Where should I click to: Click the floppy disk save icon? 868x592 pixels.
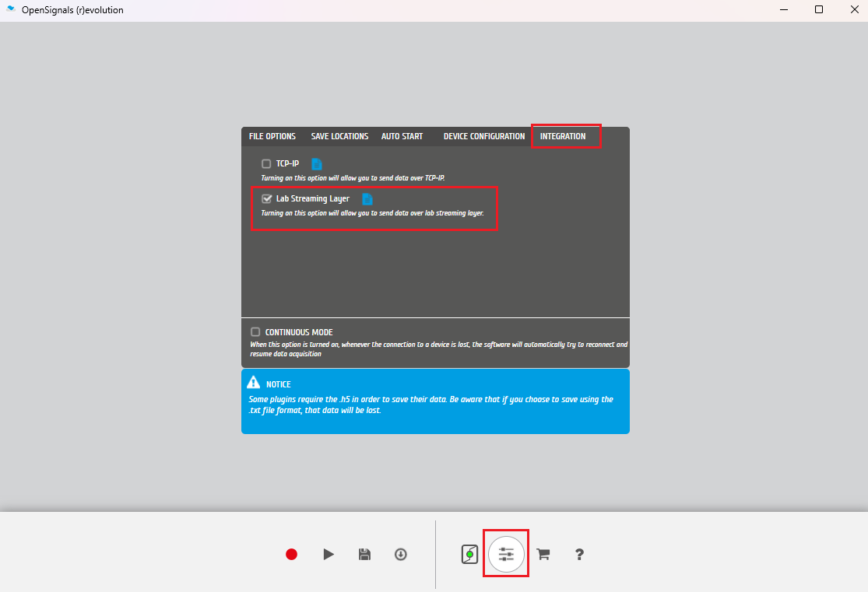(x=364, y=555)
